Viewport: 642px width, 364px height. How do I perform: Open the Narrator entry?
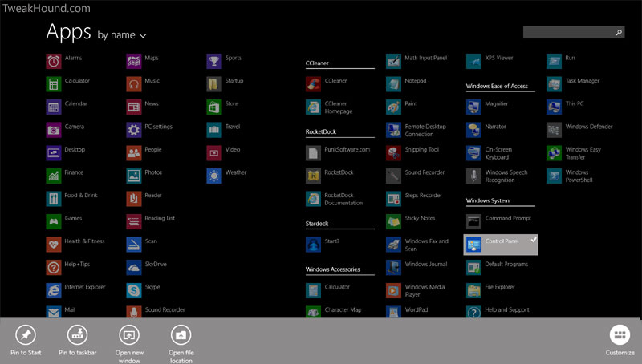coord(486,130)
